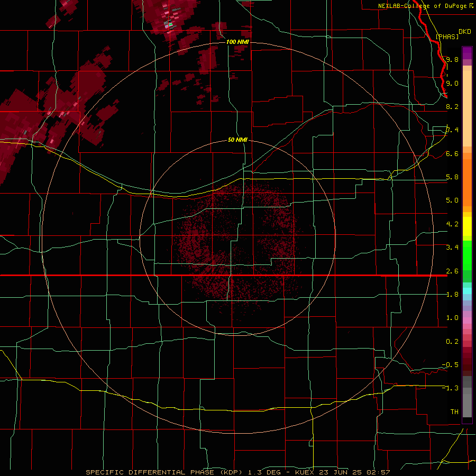The height and width of the screenshot is (476, 476).
Task: Click the TH label at the legend bottom
Action: point(454,411)
